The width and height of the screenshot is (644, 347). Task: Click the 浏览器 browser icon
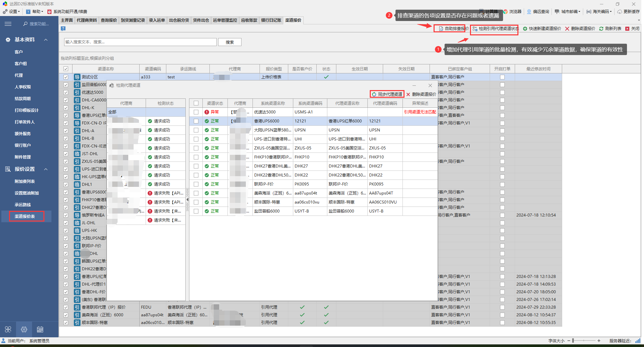point(505,11)
